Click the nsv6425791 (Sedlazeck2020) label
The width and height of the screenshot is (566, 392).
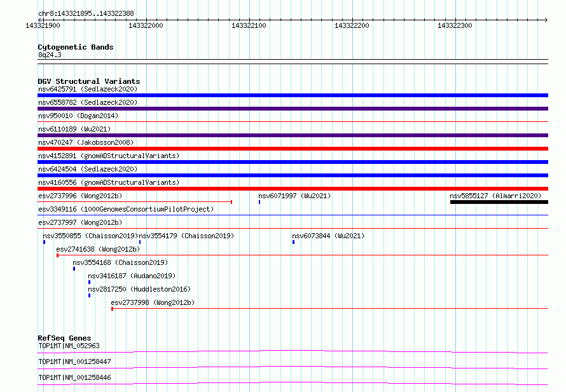88,89
